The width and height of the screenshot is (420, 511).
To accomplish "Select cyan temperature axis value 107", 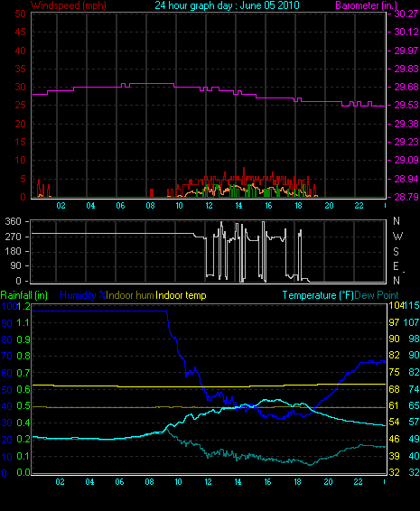I will pyautogui.click(x=412, y=322).
